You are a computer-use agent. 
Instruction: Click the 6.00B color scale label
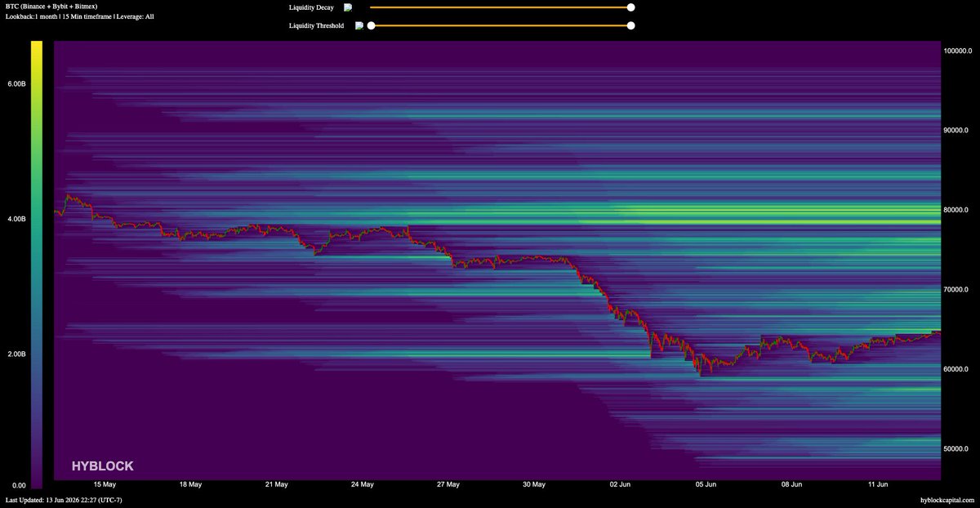[17, 84]
